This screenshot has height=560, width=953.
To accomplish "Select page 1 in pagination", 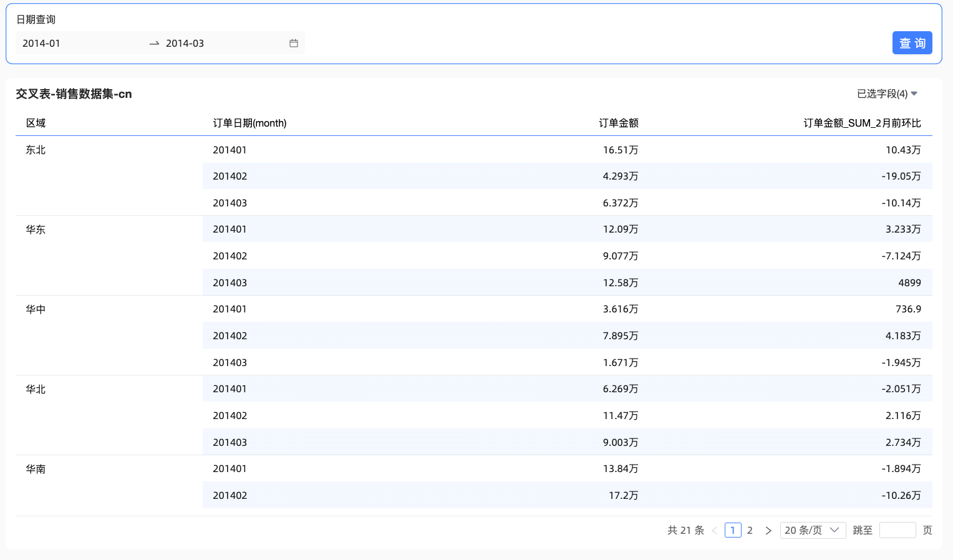I will [733, 530].
